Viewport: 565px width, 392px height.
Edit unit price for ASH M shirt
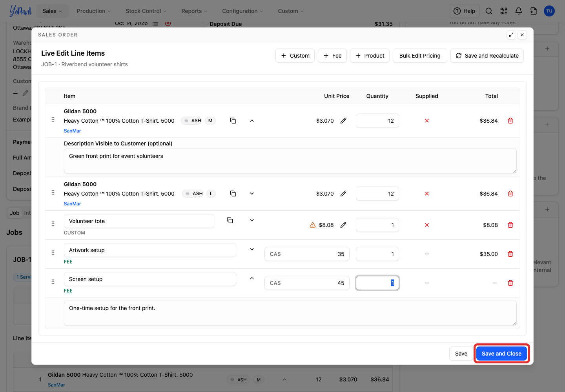[343, 121]
